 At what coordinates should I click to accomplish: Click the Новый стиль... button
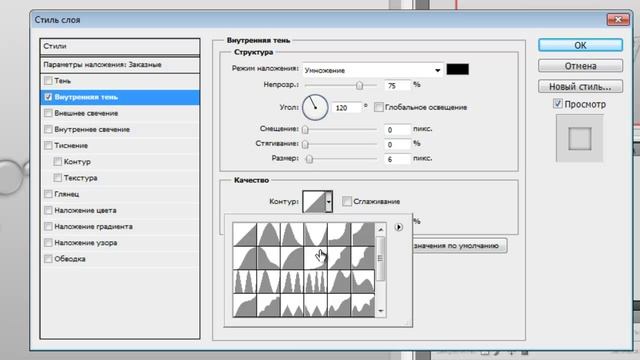[x=580, y=87]
